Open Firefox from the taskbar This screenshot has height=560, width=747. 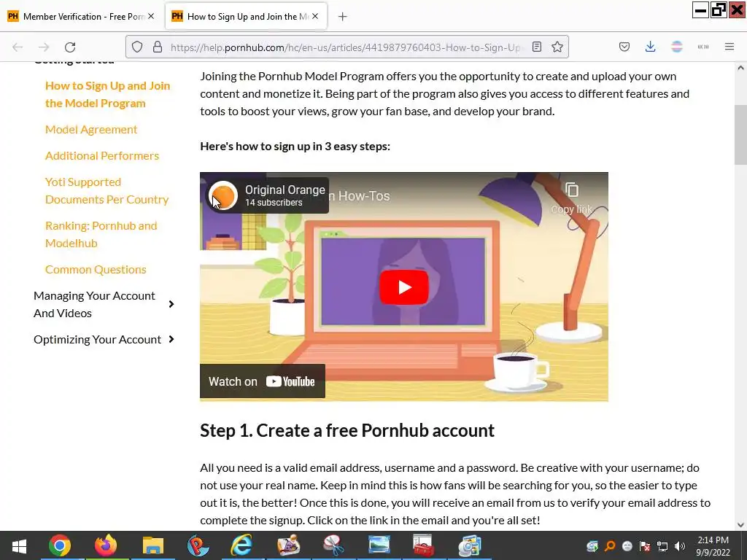[106, 545]
